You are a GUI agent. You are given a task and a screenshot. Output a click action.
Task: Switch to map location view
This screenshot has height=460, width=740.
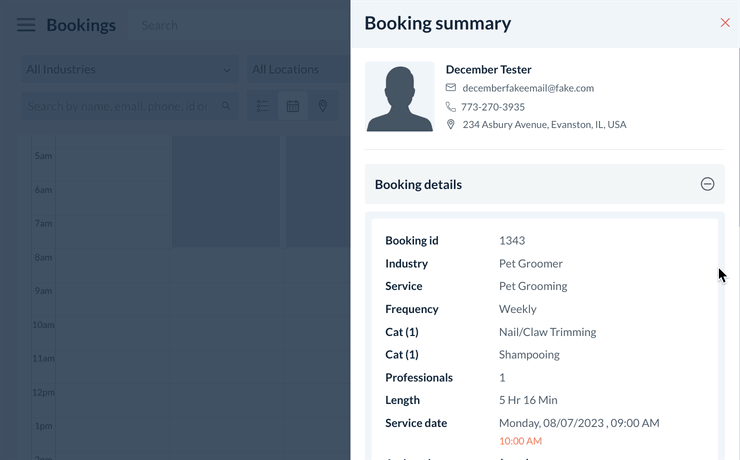[322, 106]
